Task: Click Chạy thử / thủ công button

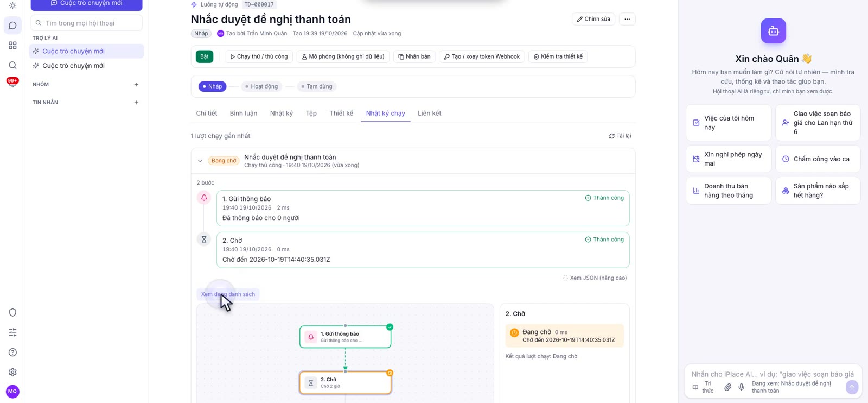Action: (259, 56)
